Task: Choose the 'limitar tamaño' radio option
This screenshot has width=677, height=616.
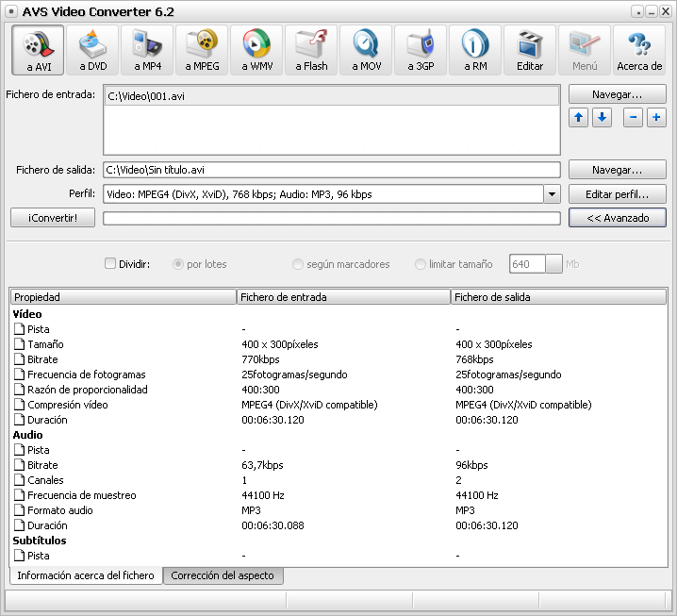Action: click(x=421, y=264)
